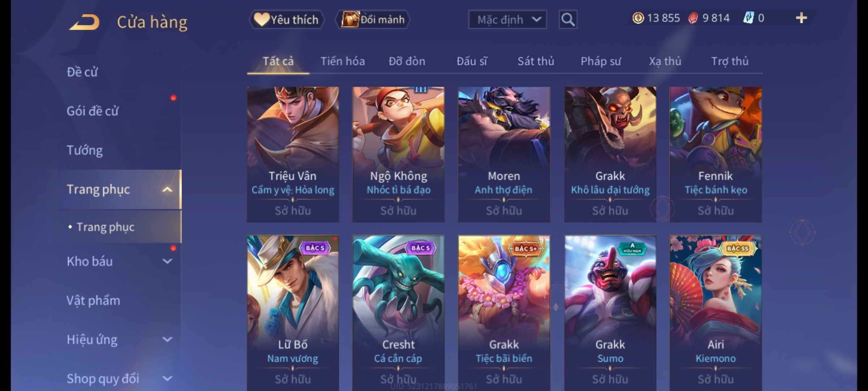
Task: Tap the blue voucher balance icon
Action: pos(748,18)
